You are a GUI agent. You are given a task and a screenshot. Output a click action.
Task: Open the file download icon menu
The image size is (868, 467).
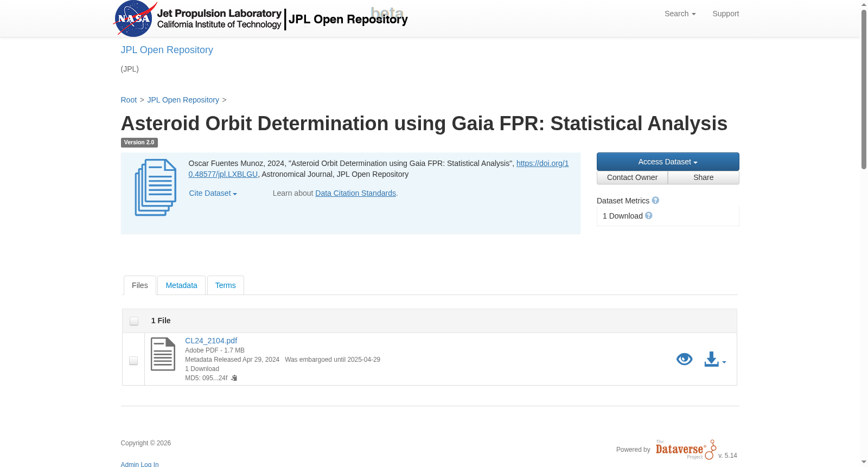coord(715,359)
